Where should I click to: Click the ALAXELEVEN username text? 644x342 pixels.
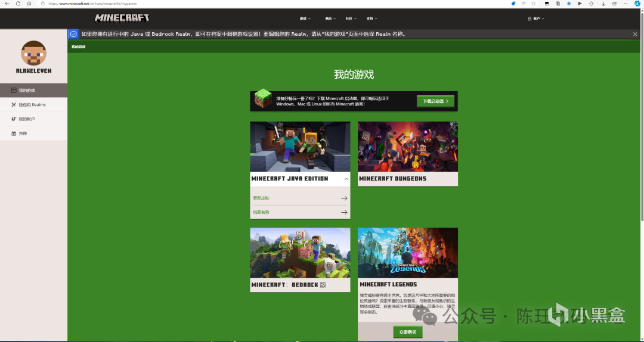[x=33, y=71]
